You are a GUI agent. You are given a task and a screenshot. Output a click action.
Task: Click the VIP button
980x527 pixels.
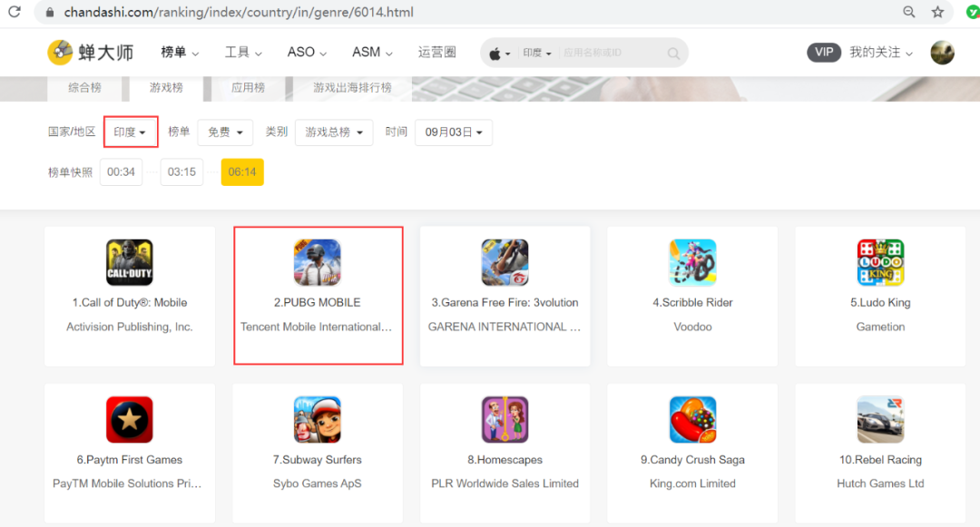824,52
